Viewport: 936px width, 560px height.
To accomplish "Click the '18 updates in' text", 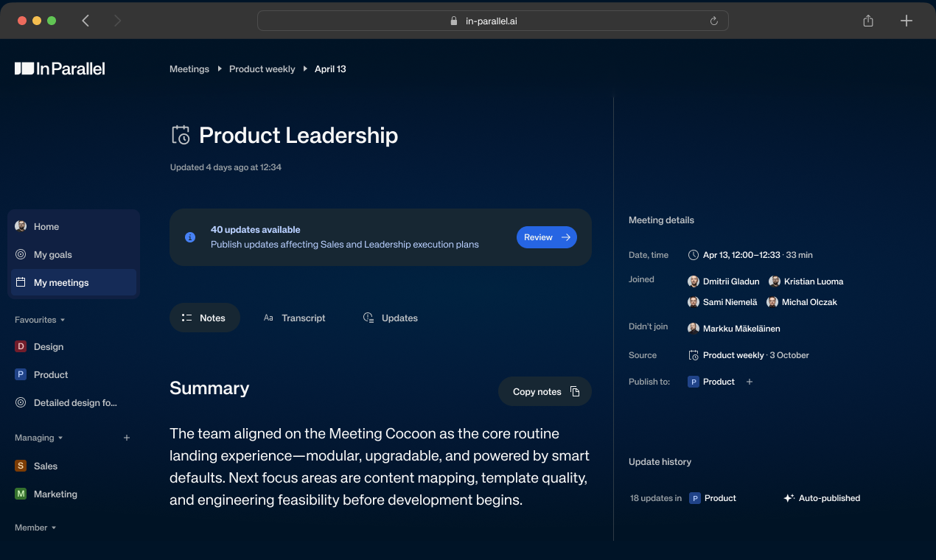I will (656, 498).
